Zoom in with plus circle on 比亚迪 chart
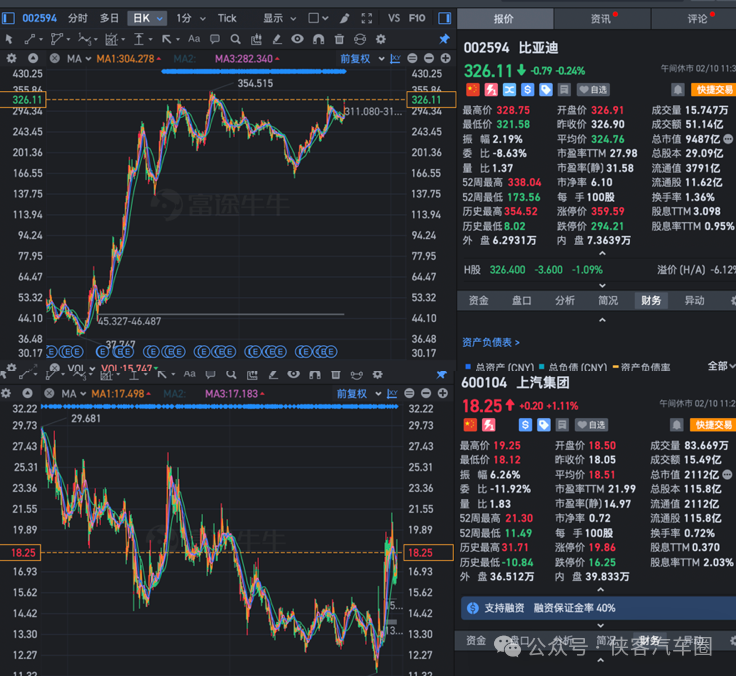 [445, 58]
